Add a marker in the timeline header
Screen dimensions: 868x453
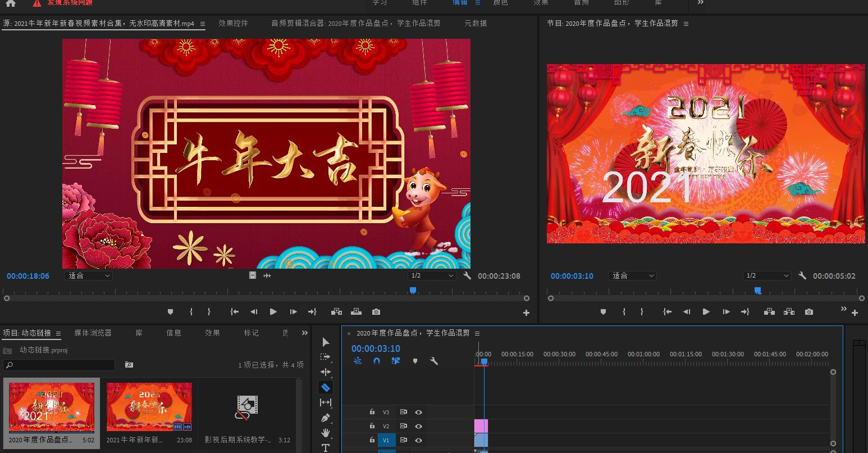415,361
